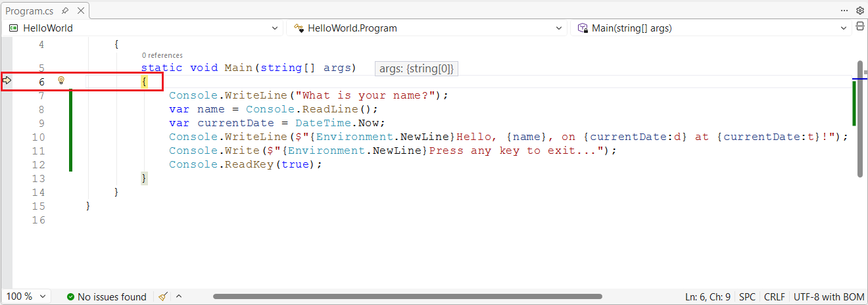Open the HelloWorld.Program type dropdown
868x305 pixels.
(x=427, y=28)
